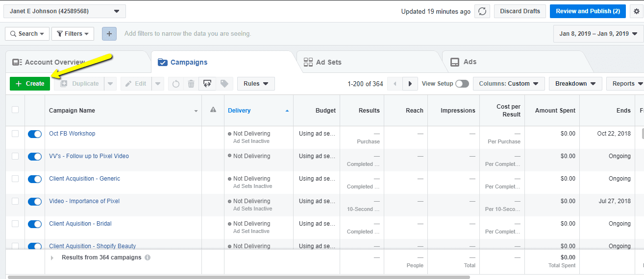Image resolution: width=644 pixels, height=279 pixels.
Task: Click the tag icon in toolbar
Action: 224,84
